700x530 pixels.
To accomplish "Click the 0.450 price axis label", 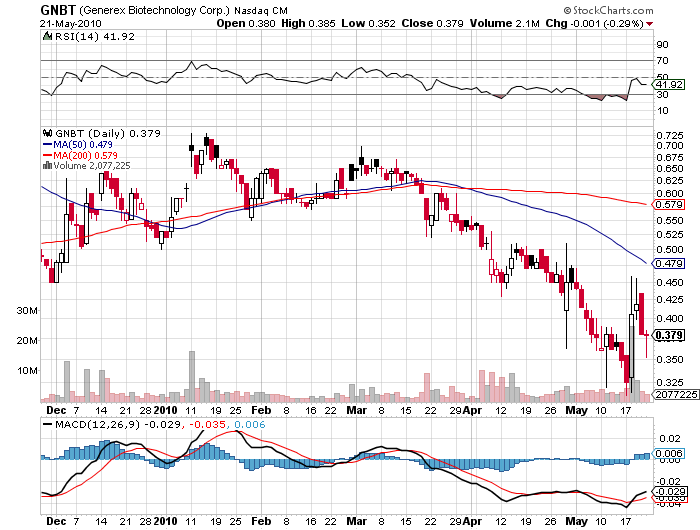I will [670, 282].
